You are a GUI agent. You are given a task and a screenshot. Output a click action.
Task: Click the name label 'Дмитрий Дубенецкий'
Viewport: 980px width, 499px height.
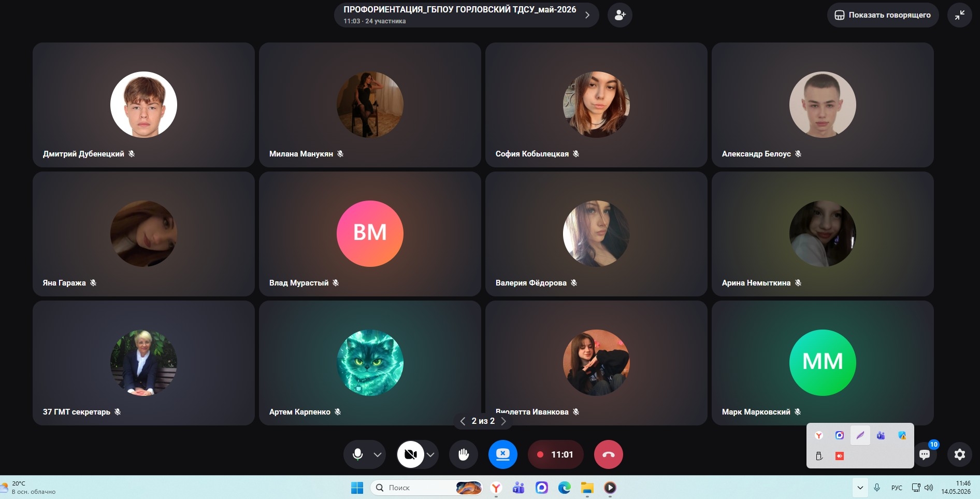tap(83, 154)
